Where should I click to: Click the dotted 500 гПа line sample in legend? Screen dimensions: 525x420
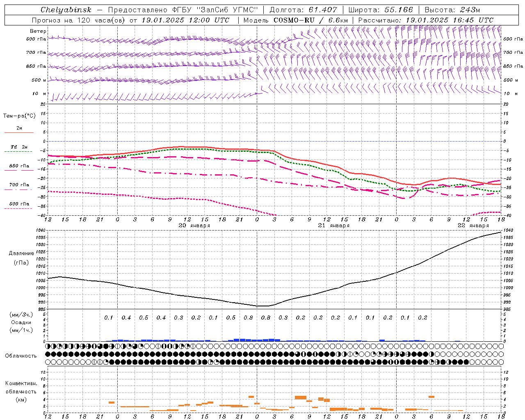[x=19, y=209]
